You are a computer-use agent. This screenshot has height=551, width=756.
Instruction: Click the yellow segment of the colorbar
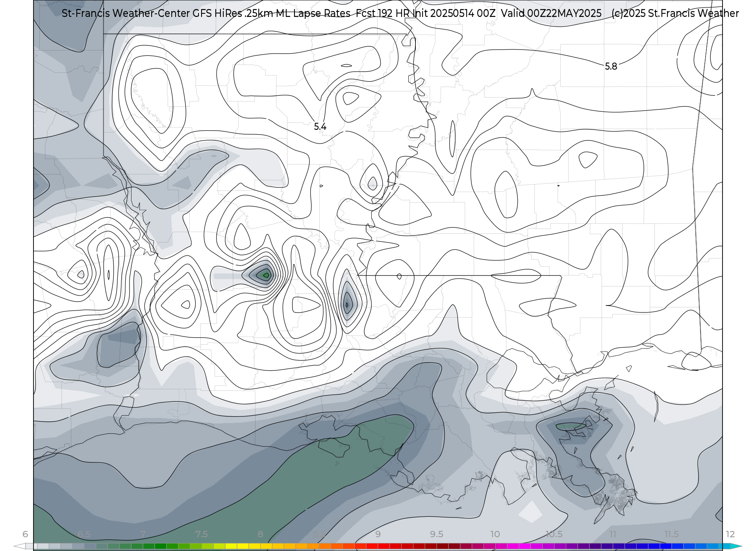[x=243, y=546]
